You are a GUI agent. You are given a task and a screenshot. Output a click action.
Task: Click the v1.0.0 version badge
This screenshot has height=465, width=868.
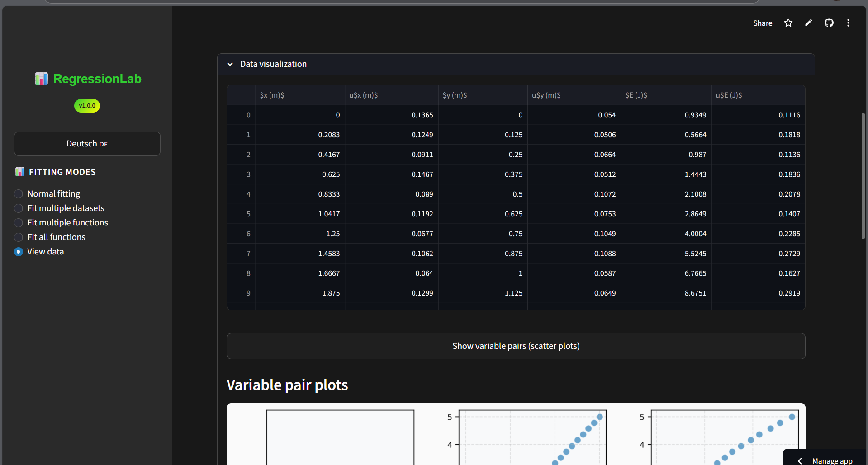click(x=87, y=106)
